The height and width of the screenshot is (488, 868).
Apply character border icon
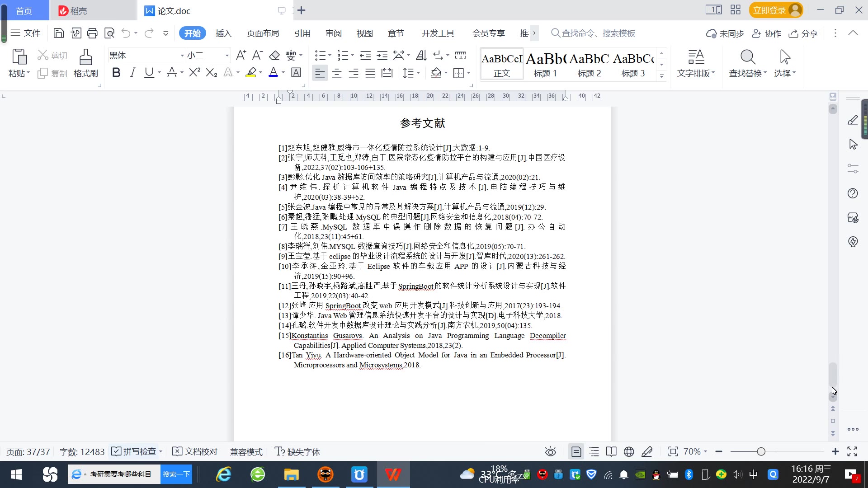296,72
